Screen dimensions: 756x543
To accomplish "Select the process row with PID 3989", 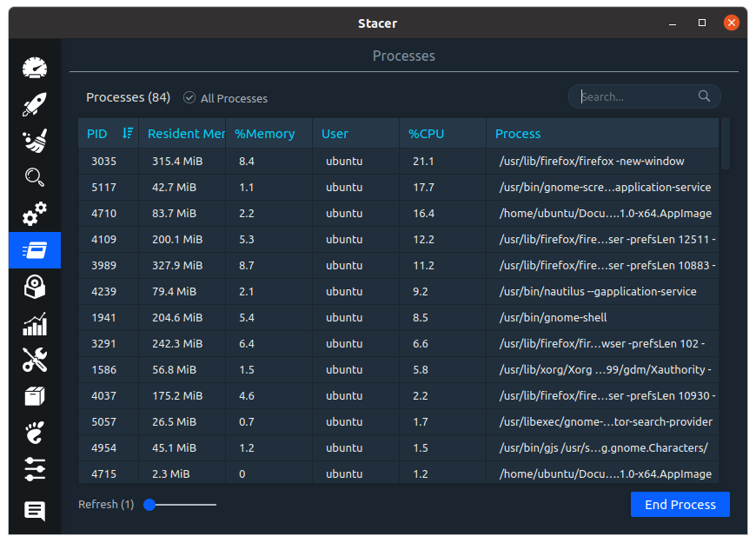I will 398,265.
